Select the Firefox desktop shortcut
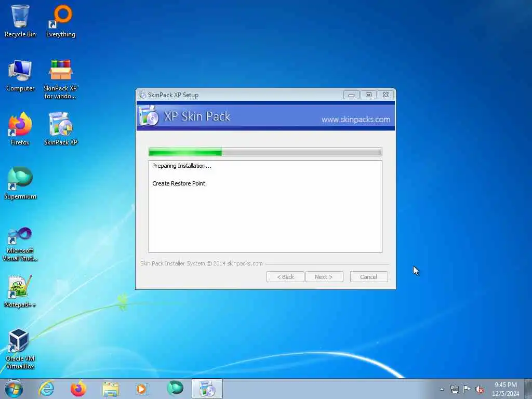 (x=20, y=129)
